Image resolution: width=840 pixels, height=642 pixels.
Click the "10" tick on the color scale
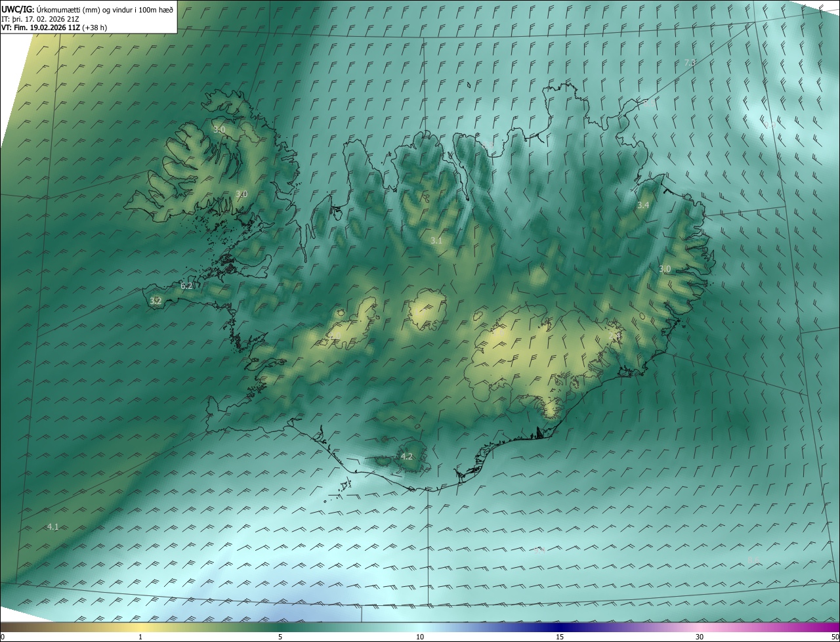point(420,637)
